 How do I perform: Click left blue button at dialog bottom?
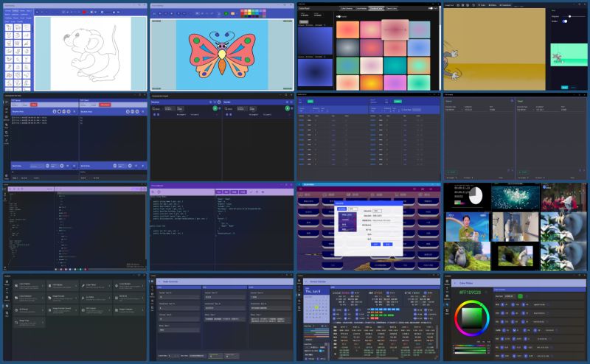point(375,245)
